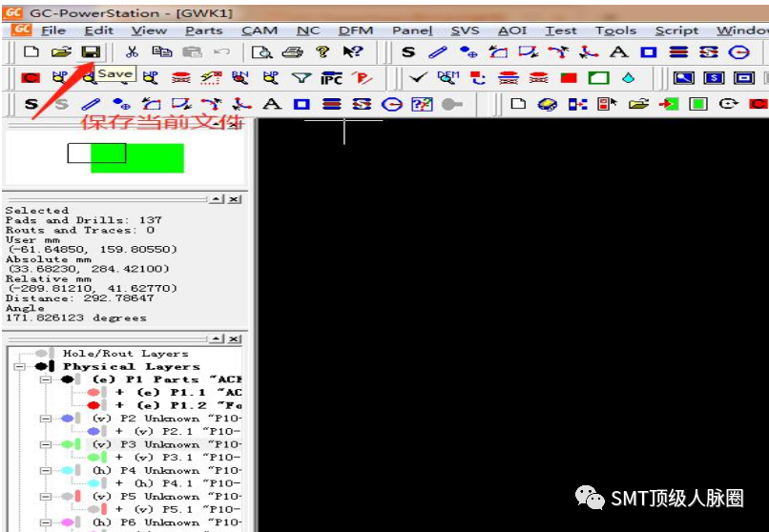Close the Selected info panel with its X
Screen dimensions: 769x532
coord(235,199)
